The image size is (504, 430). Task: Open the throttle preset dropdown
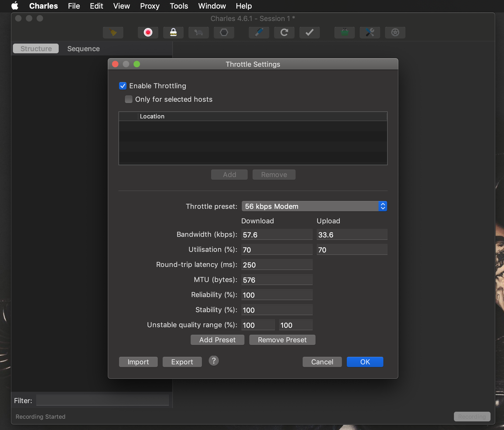314,206
